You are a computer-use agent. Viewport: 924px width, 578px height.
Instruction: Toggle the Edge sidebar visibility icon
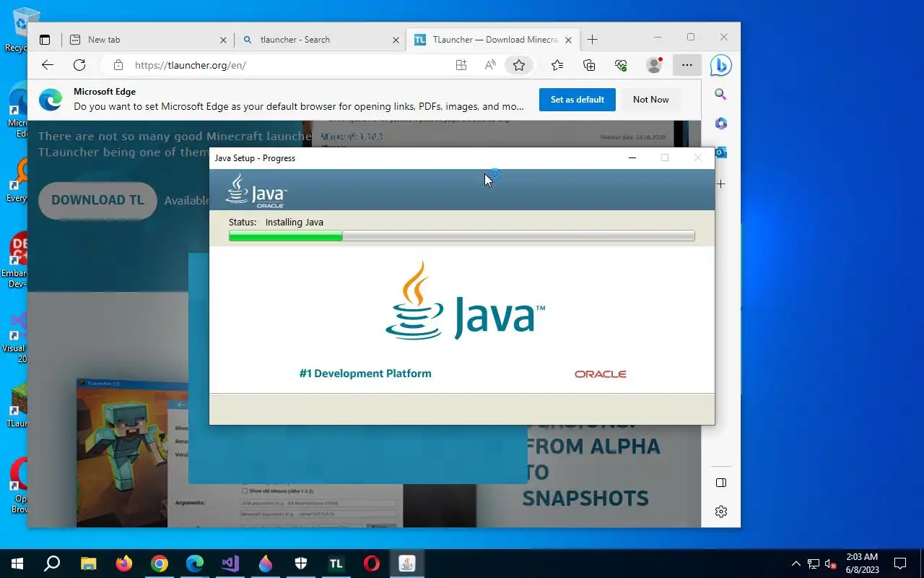click(x=720, y=483)
